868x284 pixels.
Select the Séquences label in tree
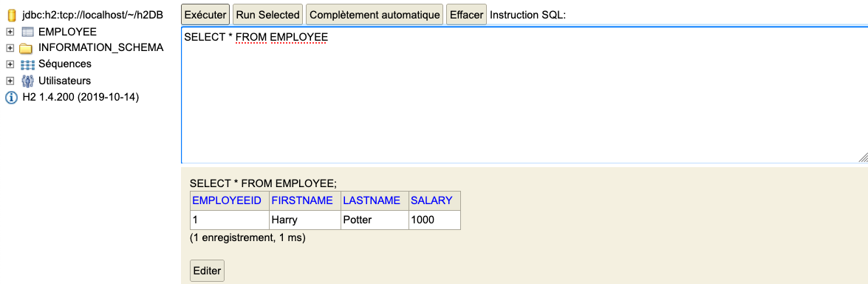tap(65, 64)
